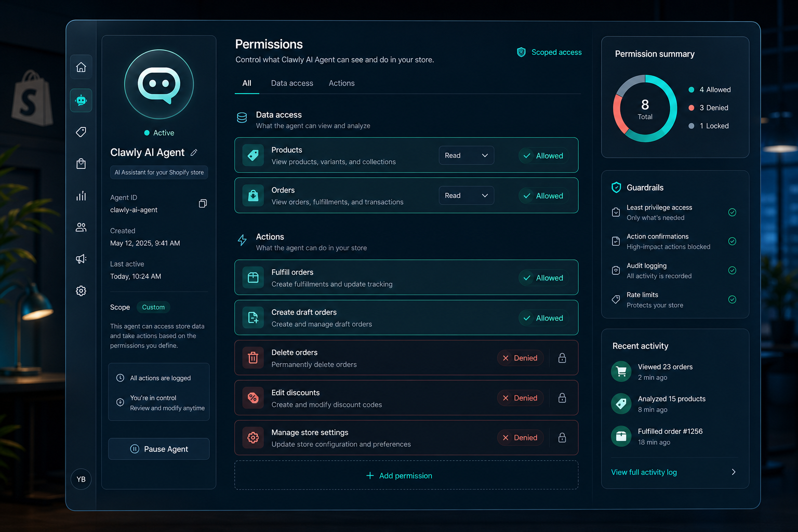Click chevron next to View full activity log
The height and width of the screenshot is (532, 798).
[734, 472]
